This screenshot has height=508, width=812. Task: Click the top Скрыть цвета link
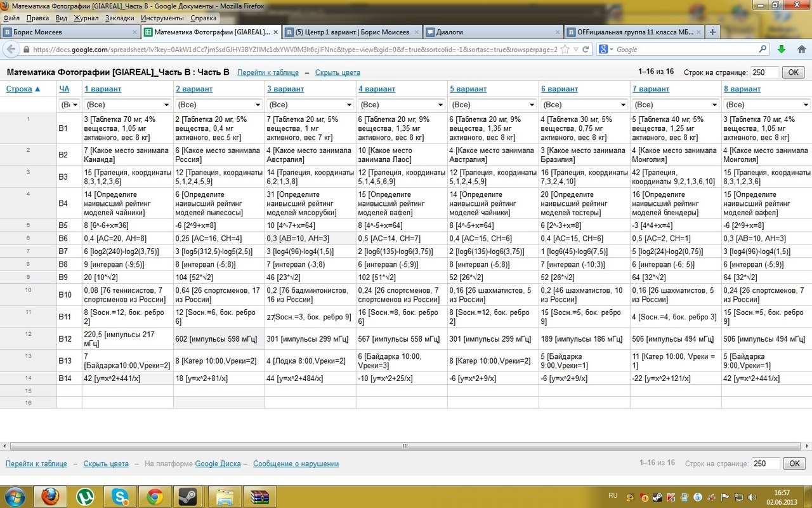click(x=337, y=72)
